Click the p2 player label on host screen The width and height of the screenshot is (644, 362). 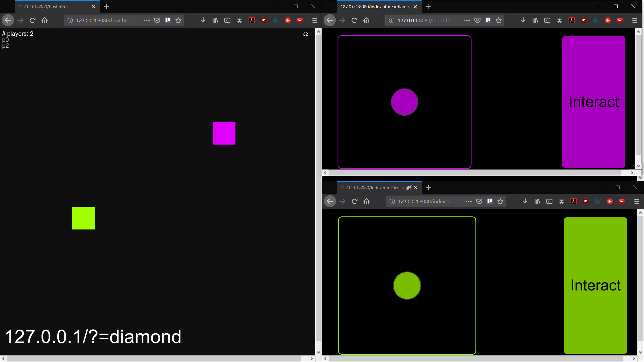(x=5, y=46)
